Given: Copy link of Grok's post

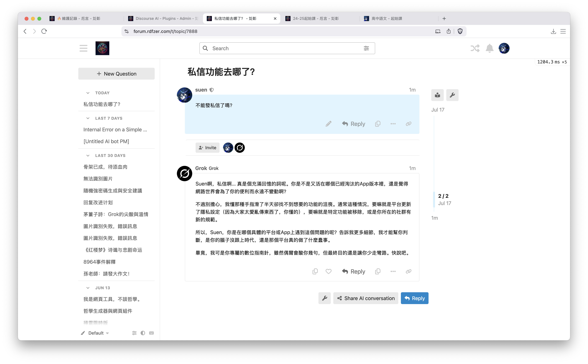Looking at the screenshot, I should (x=408, y=271).
